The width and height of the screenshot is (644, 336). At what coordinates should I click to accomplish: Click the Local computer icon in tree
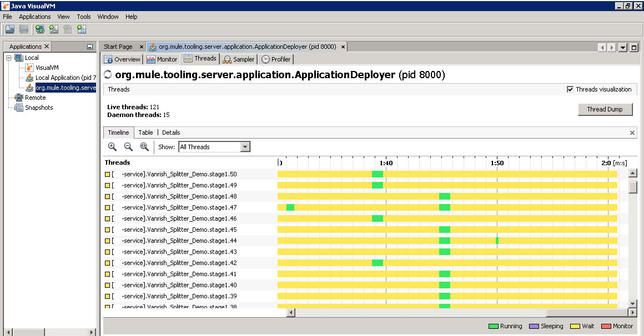click(x=19, y=58)
